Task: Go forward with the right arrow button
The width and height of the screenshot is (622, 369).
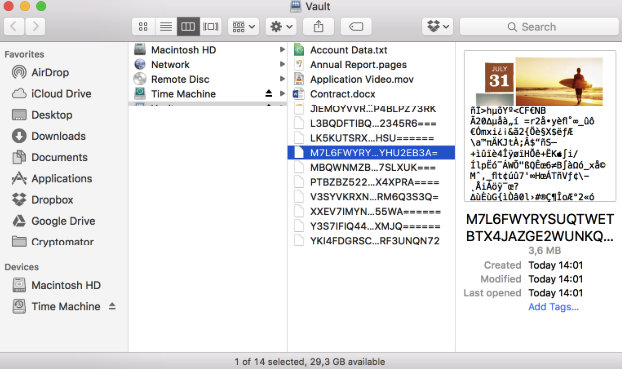Action: pyautogui.click(x=35, y=27)
